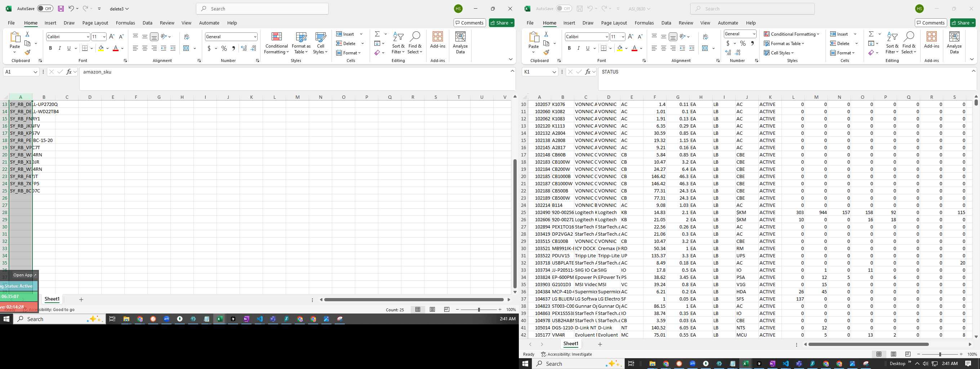Viewport: 980px width, 369px height.
Task: Click Bold in the ASI_0630 window
Action: pos(569,48)
